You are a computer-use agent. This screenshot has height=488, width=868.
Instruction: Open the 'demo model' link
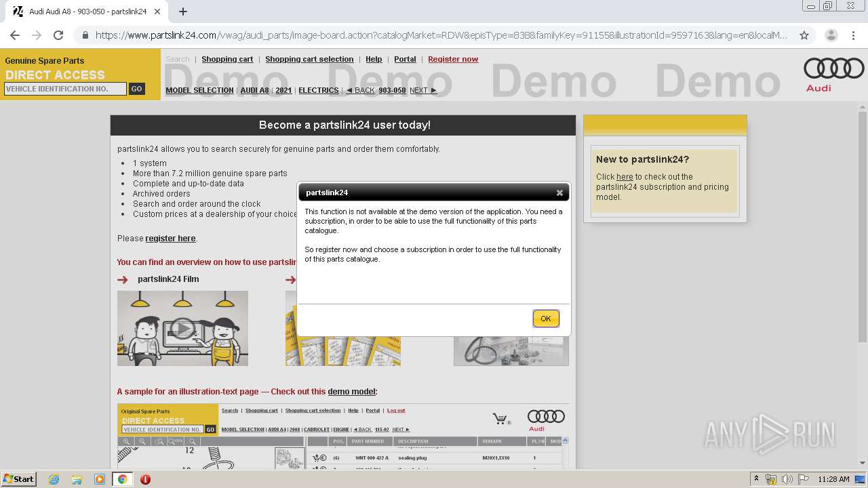pos(351,392)
